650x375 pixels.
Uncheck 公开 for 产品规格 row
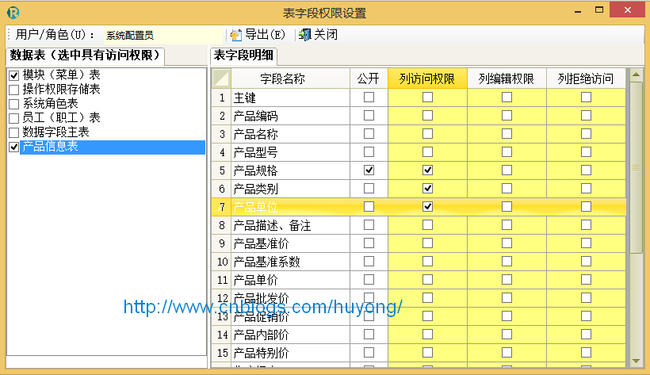[369, 170]
